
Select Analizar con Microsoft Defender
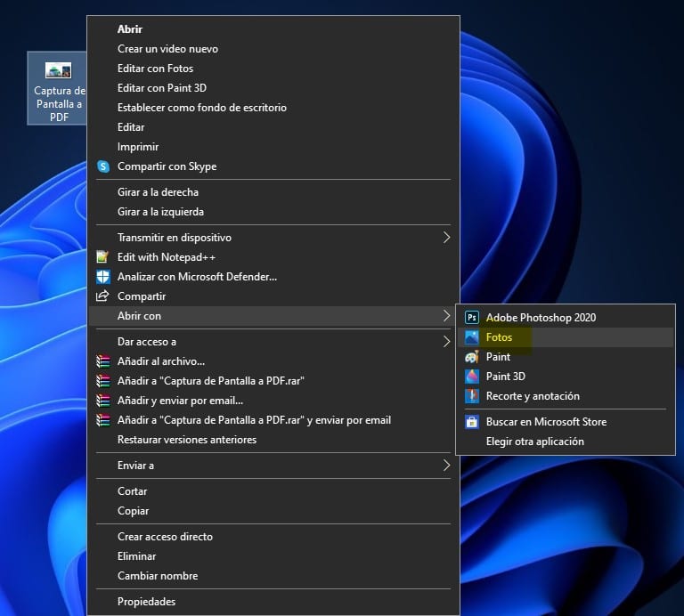(x=273, y=277)
